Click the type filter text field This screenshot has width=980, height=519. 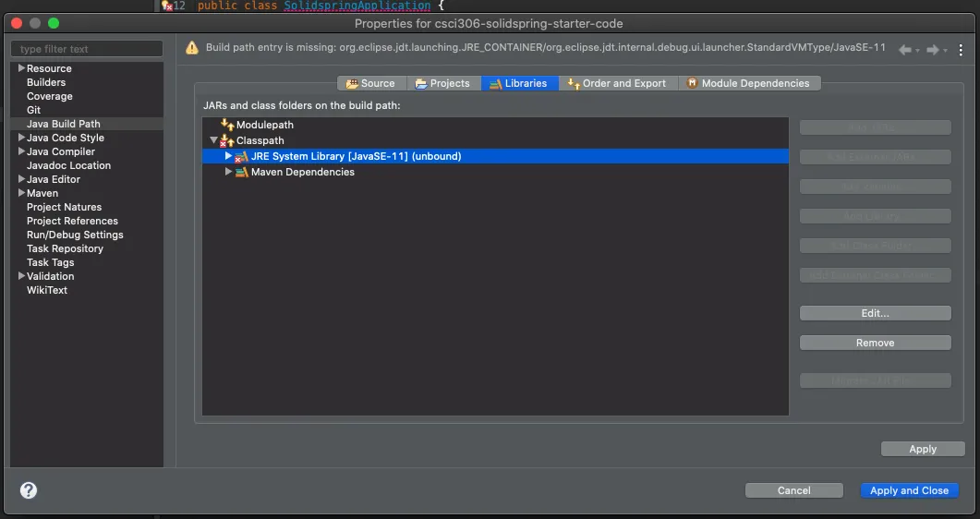point(87,49)
